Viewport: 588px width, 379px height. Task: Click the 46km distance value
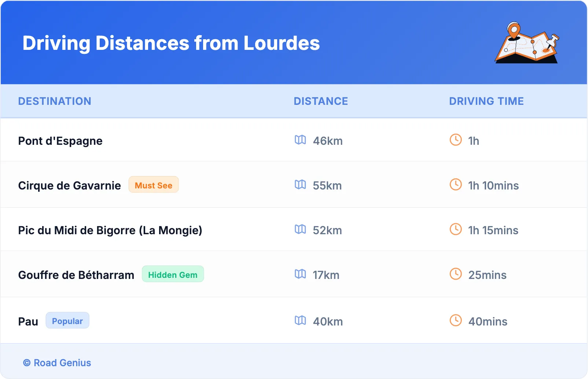(328, 141)
